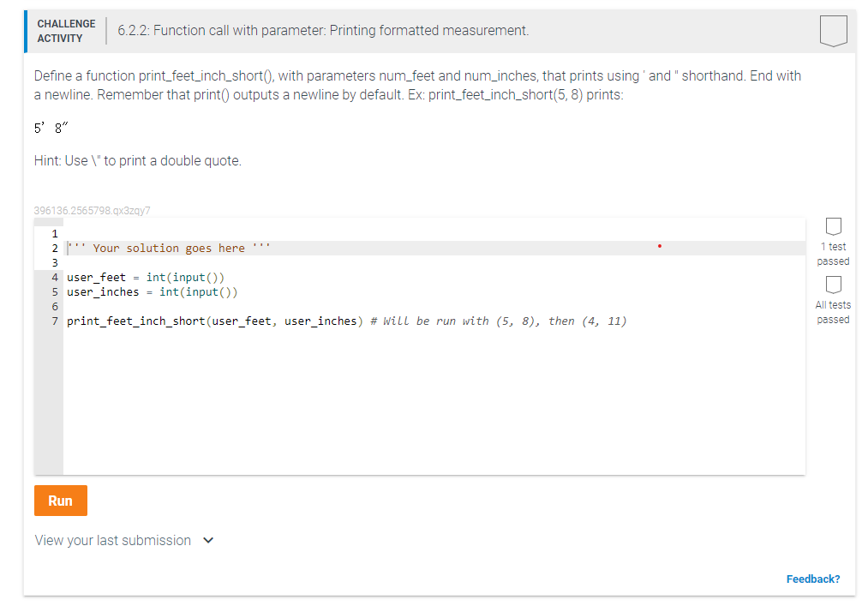Click the editor ID 396136.2565798.qx3zqy7
Image resolution: width=868 pixels, height=612 pixels.
pos(92,210)
